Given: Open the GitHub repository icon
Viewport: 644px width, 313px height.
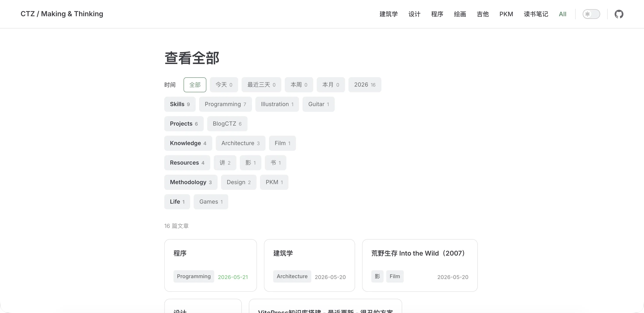Looking at the screenshot, I should coord(619,14).
